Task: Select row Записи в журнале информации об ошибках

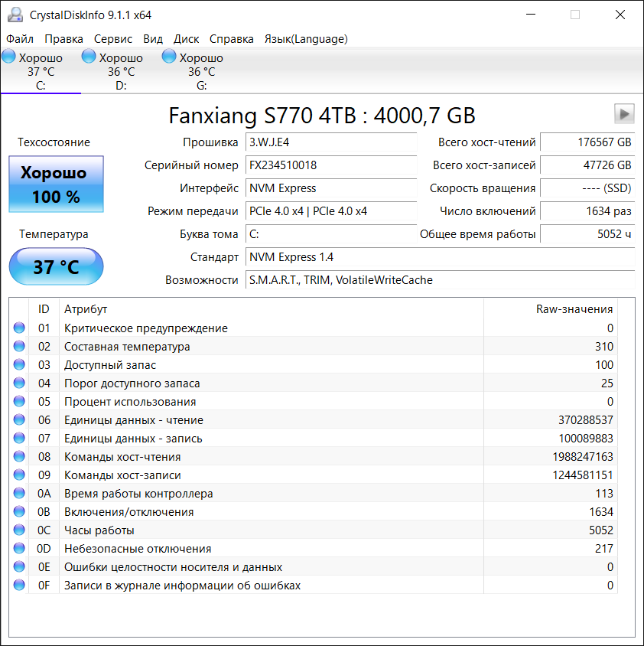Action: point(314,586)
